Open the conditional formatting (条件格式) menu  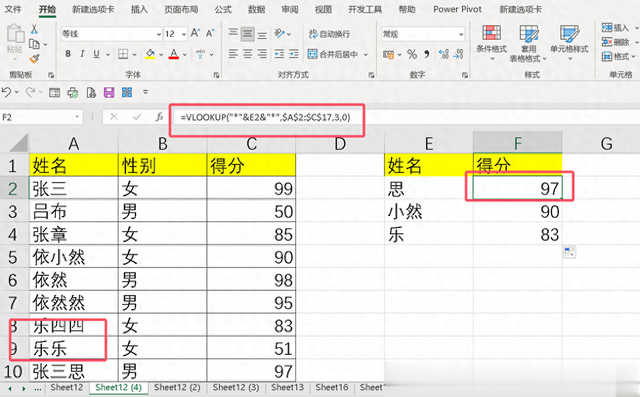click(491, 42)
